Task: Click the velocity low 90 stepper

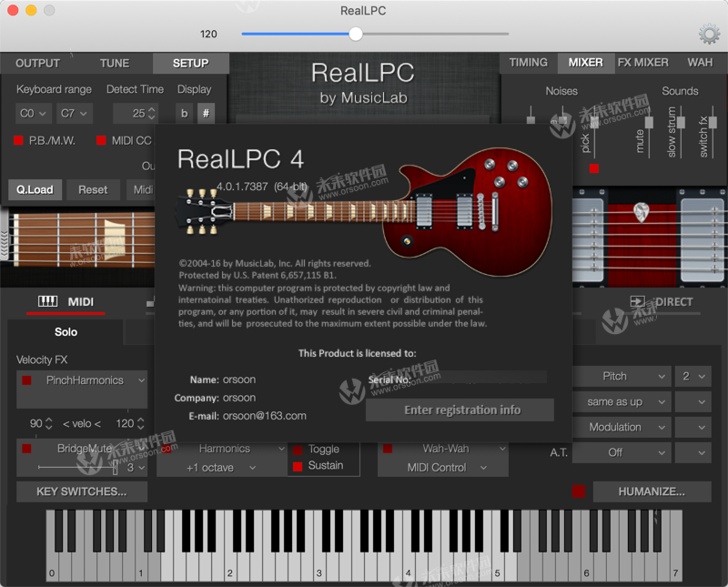Action: click(49, 423)
